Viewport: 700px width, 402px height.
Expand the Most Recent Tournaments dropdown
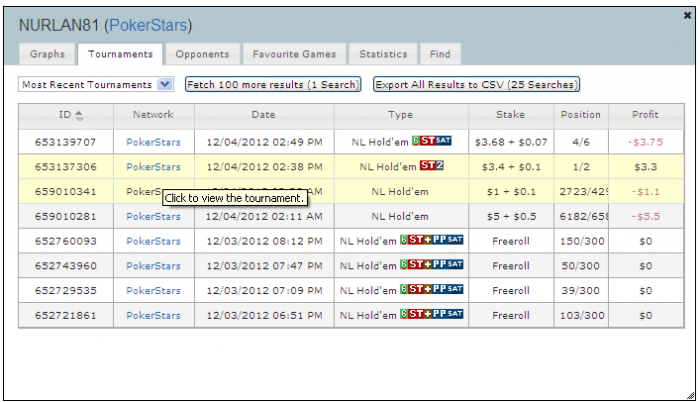coord(96,84)
